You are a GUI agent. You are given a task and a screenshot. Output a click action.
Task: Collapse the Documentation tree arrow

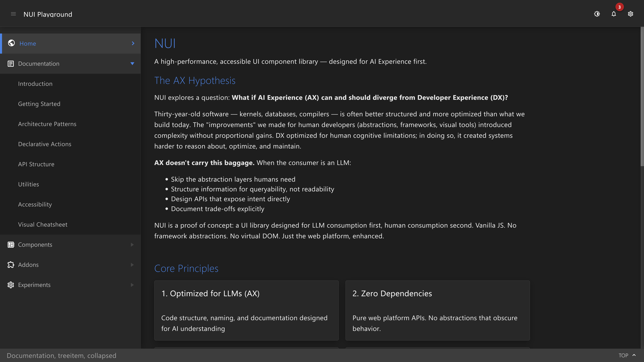click(x=132, y=64)
